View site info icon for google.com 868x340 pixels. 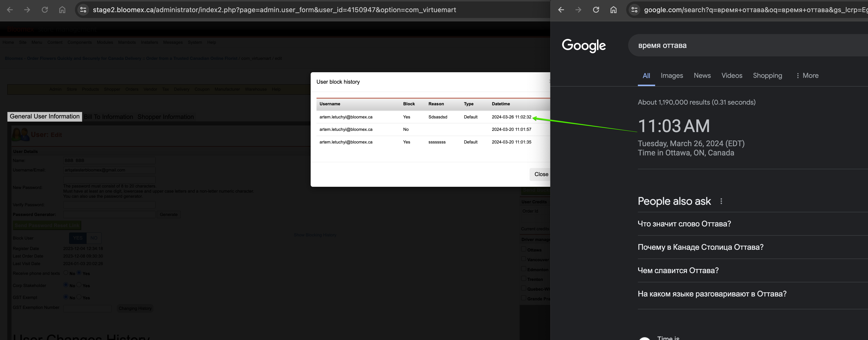(634, 10)
